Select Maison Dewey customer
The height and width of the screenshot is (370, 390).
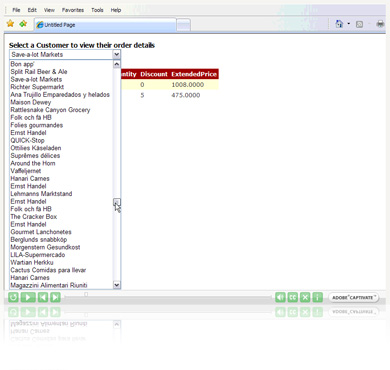(x=31, y=102)
